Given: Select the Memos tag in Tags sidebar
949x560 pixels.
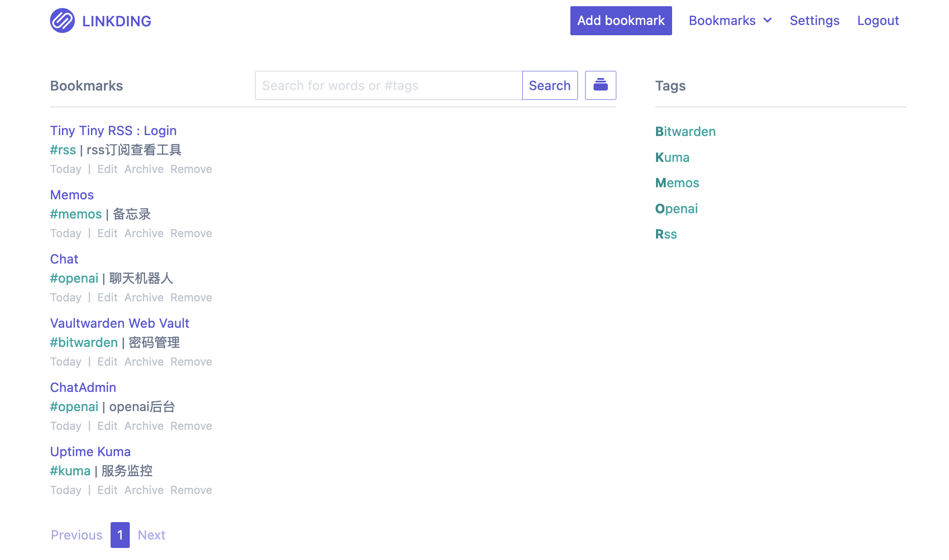Looking at the screenshot, I should (677, 183).
